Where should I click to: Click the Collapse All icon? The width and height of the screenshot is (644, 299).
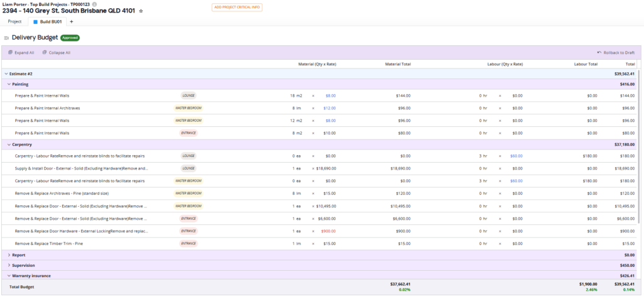[45, 53]
